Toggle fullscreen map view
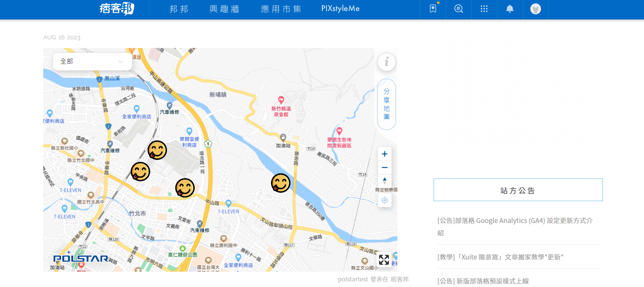 click(384, 260)
